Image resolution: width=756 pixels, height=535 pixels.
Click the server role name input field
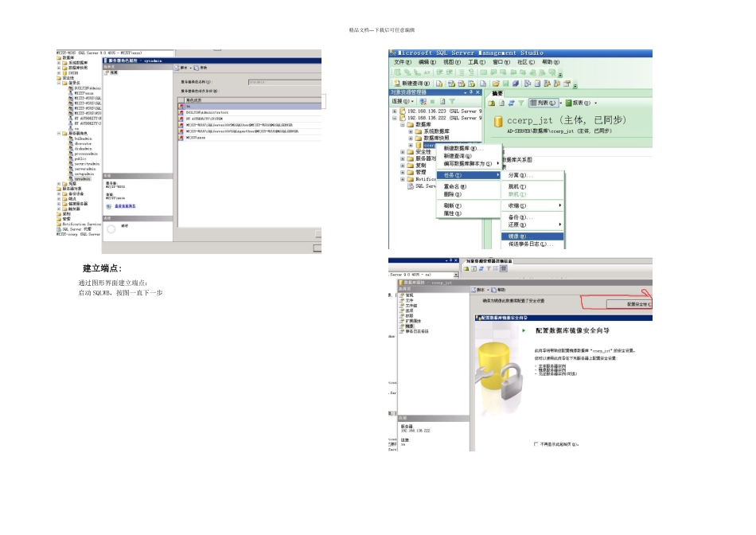pos(284,82)
